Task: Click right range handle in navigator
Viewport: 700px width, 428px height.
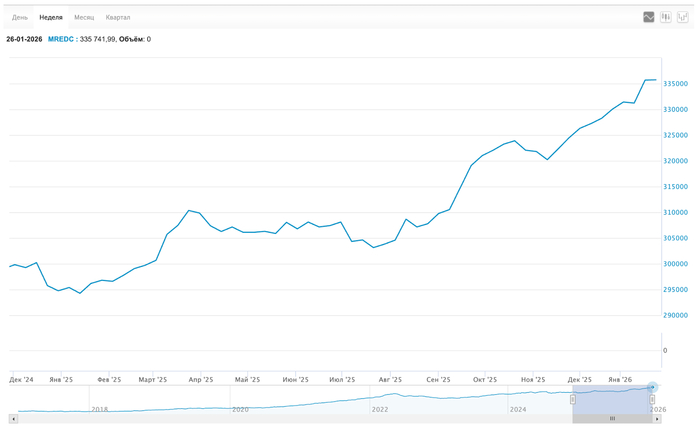Action: (652, 400)
